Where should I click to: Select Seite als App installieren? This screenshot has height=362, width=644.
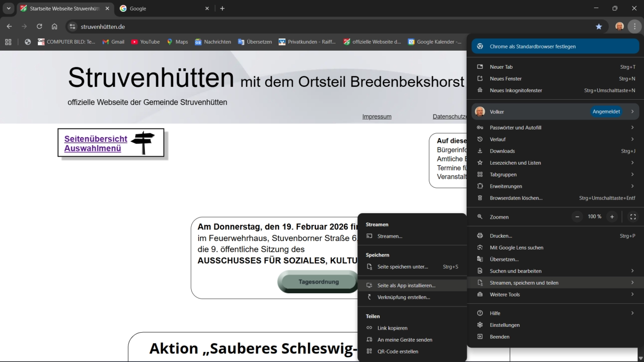pos(406,285)
